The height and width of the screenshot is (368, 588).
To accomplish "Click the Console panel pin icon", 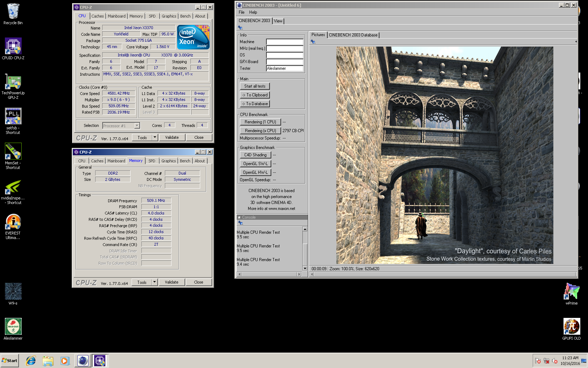I will click(240, 223).
